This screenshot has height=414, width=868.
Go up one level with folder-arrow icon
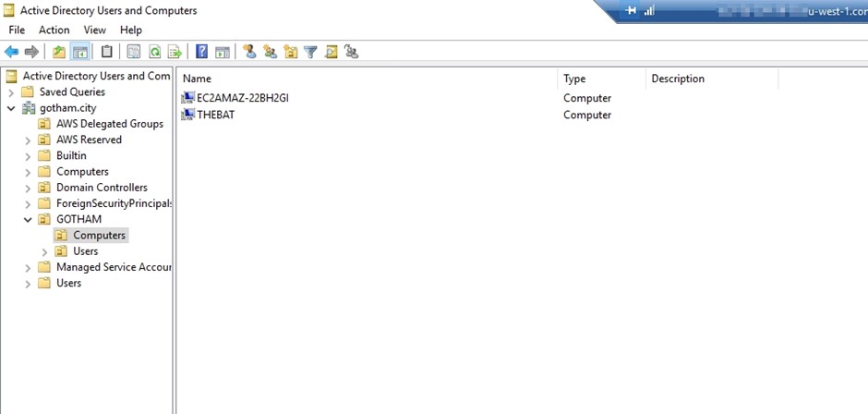[x=59, y=52]
